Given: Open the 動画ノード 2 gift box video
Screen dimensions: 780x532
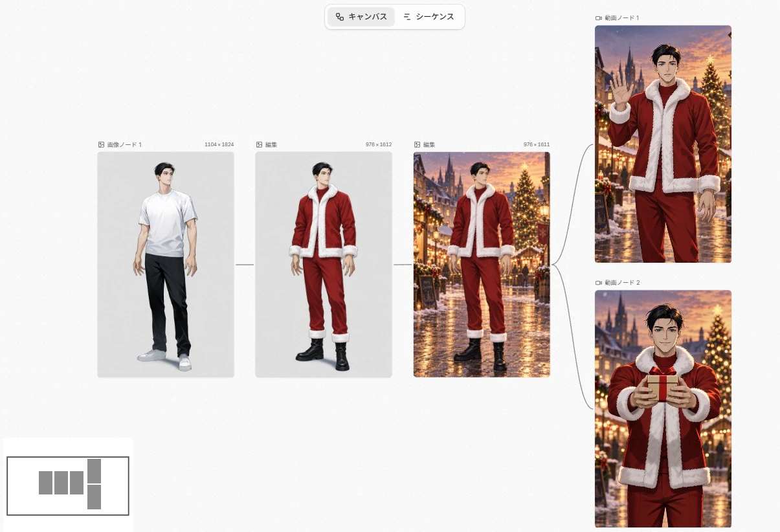Looking at the screenshot, I should tap(663, 408).
